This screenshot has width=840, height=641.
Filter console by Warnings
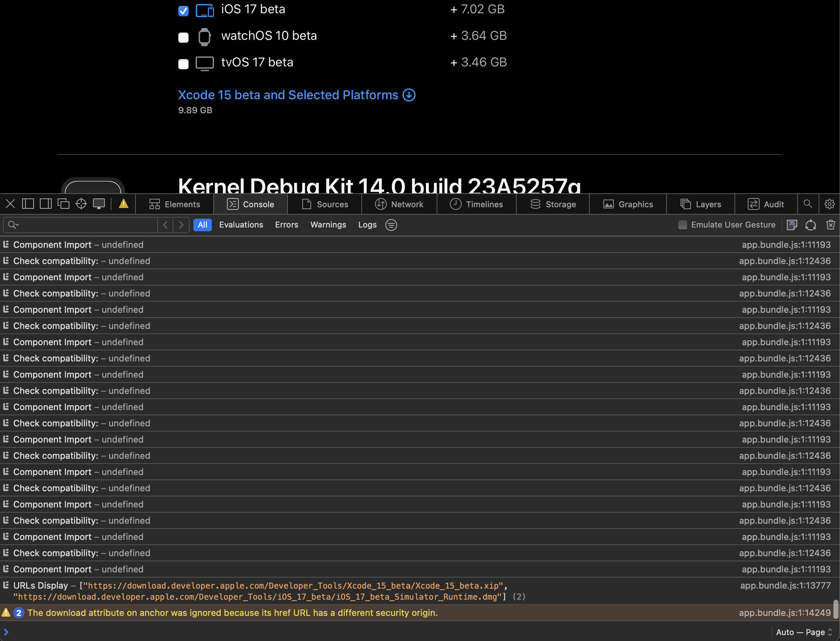tap(328, 225)
